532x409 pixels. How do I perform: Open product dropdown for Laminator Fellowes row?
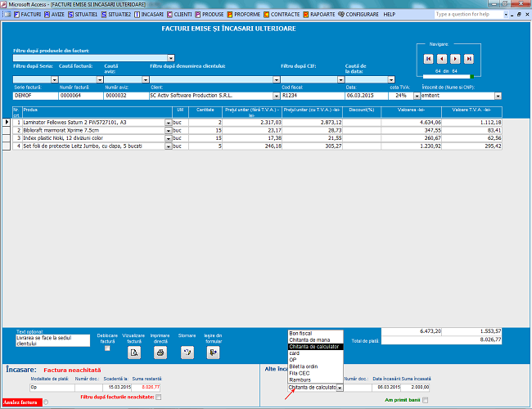169,123
